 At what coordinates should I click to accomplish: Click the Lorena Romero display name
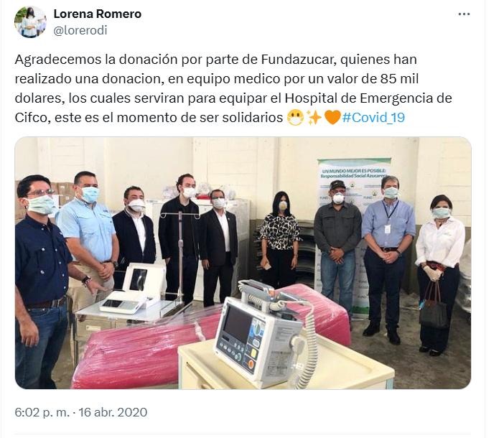[x=98, y=14]
